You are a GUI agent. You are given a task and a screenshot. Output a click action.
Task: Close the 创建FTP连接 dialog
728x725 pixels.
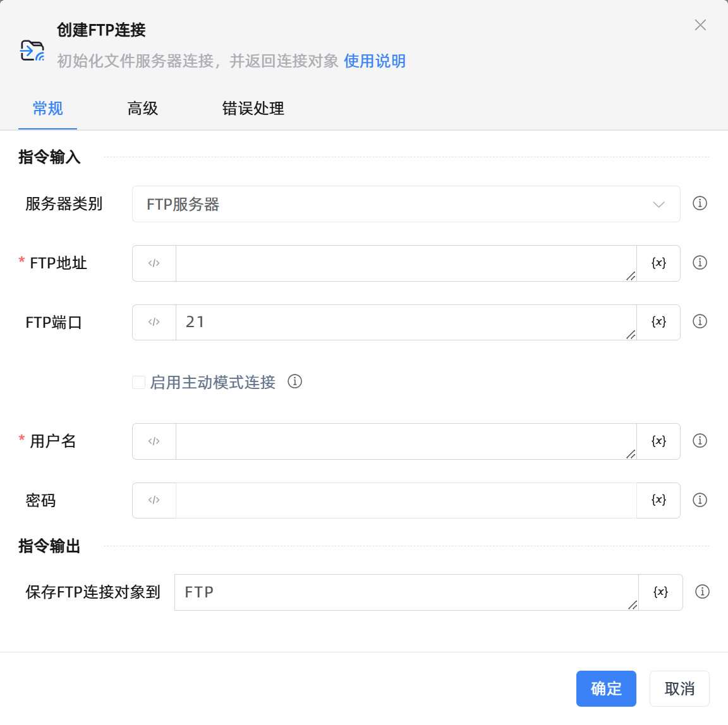700,25
